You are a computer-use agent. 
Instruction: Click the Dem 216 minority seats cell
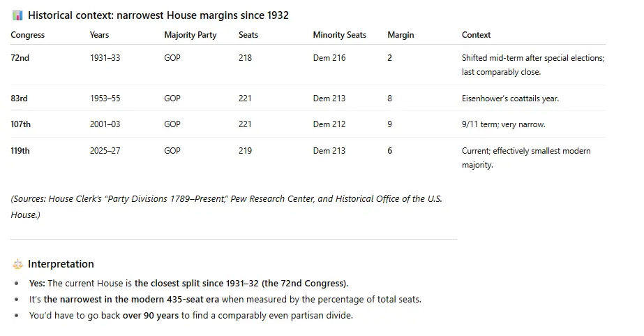pyautogui.click(x=329, y=58)
